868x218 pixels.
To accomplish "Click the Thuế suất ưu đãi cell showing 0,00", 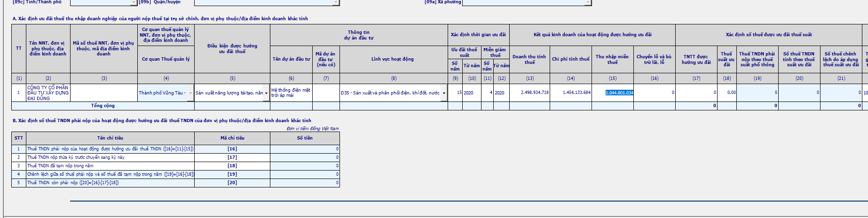I will tap(727, 93).
